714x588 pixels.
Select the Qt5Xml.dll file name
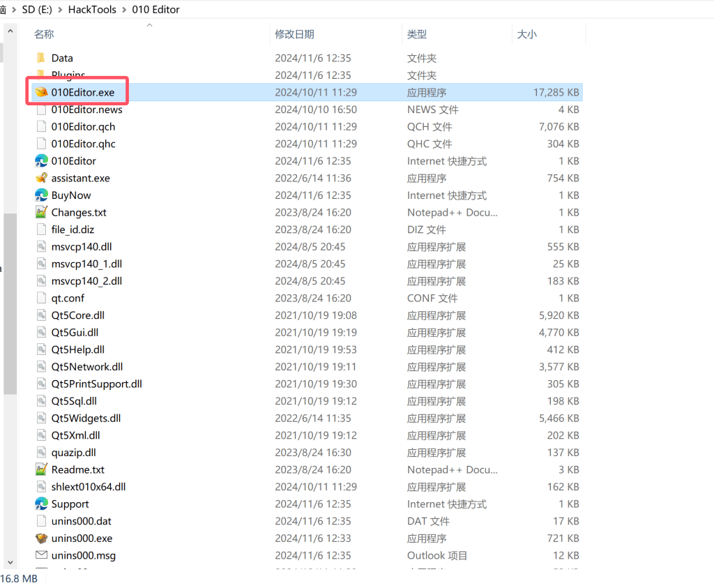point(75,435)
